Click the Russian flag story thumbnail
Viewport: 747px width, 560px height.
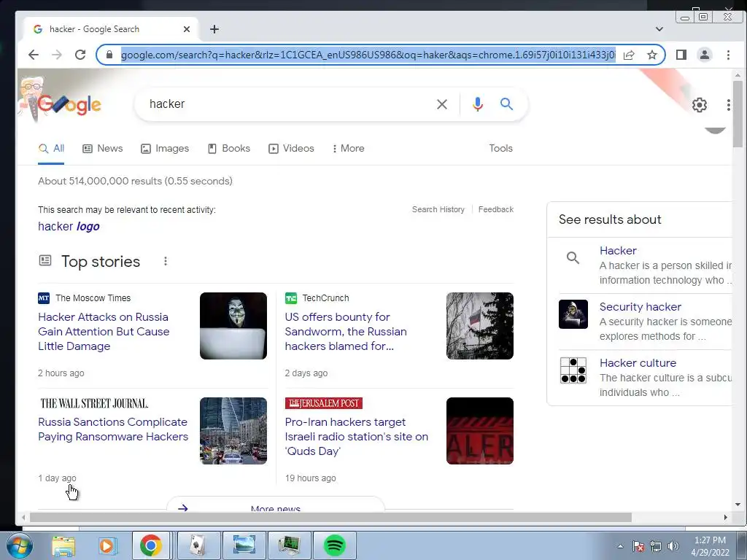(480, 326)
